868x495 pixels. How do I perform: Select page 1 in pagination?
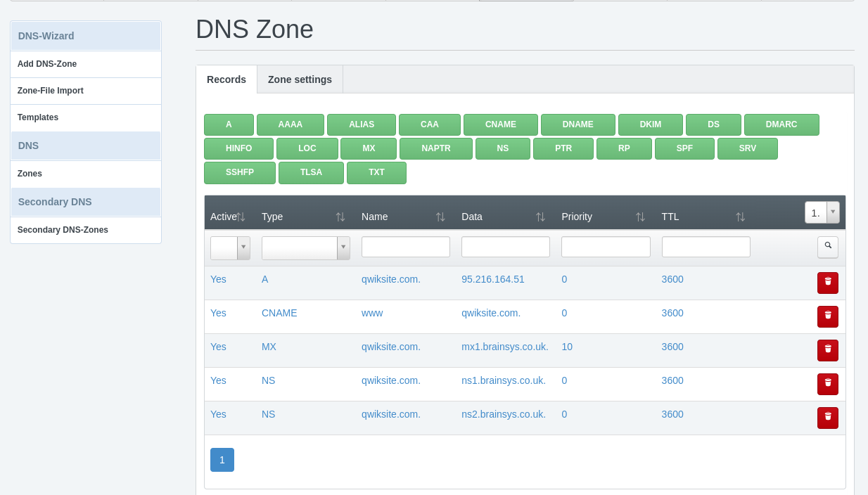point(222,459)
